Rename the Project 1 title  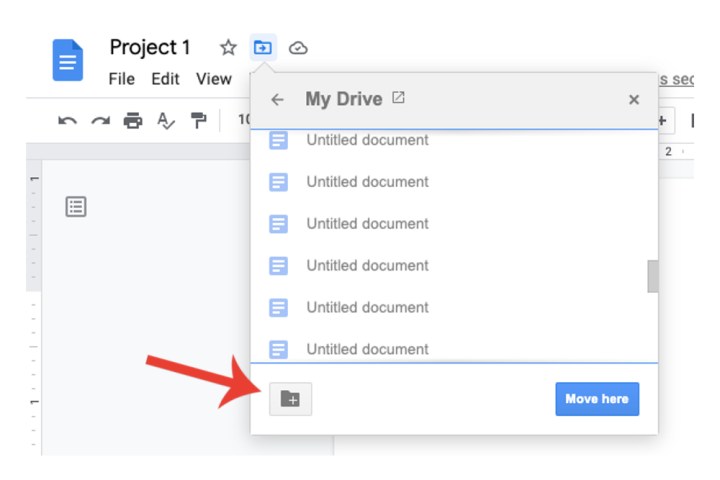pos(150,48)
